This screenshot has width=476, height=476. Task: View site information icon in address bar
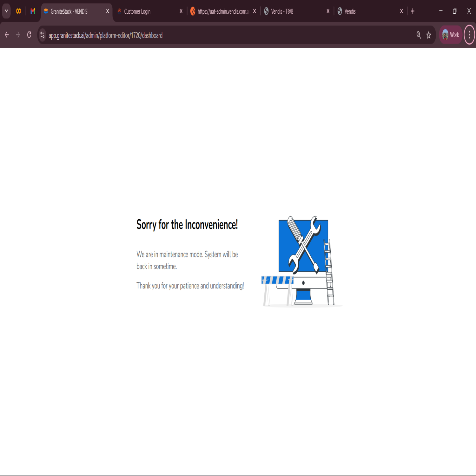43,35
